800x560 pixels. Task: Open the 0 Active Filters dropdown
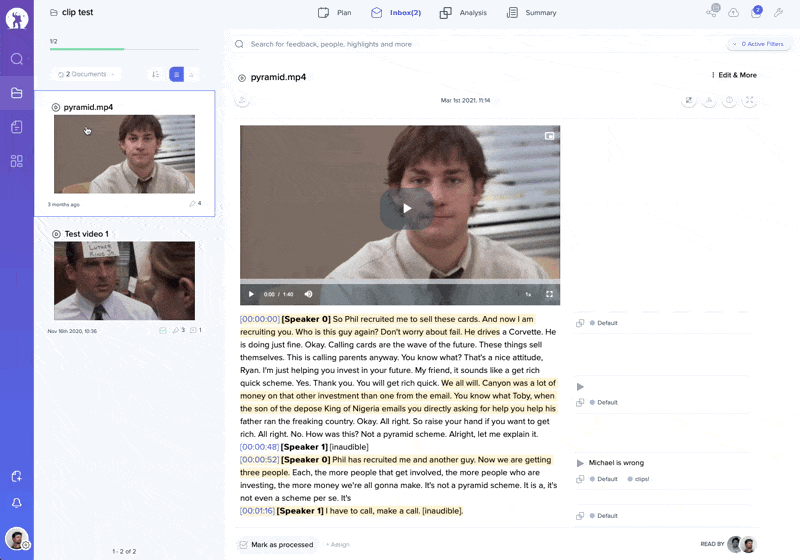(758, 44)
